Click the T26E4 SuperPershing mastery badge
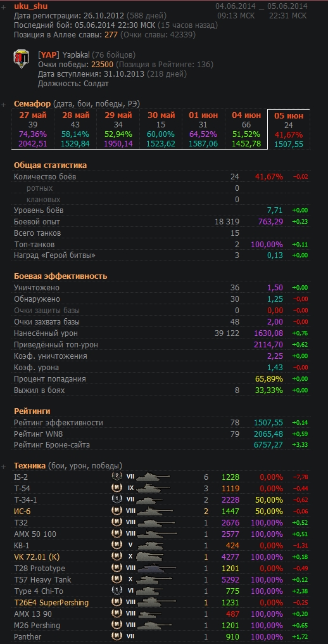Viewport: 328px width, 644px height. click(117, 603)
